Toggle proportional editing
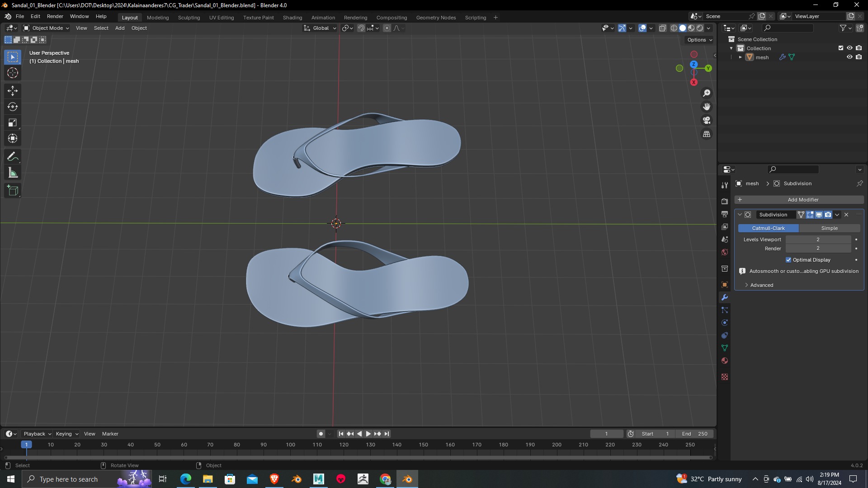868x488 pixels. [387, 28]
